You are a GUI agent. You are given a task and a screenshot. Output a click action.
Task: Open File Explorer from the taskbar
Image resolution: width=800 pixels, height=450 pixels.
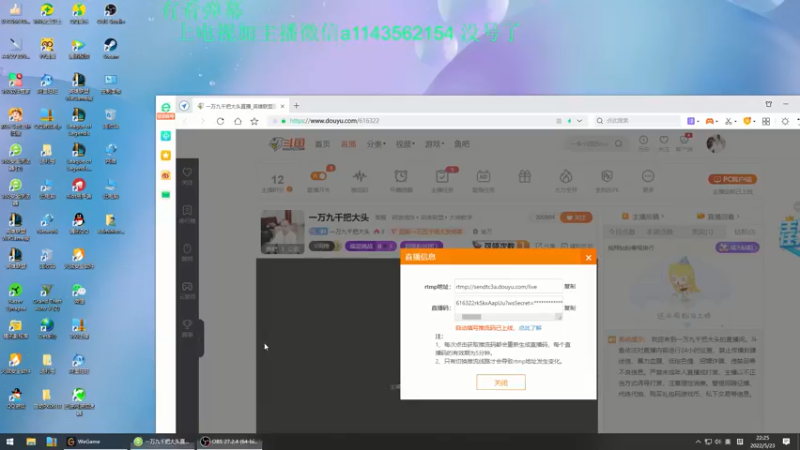pos(31,442)
